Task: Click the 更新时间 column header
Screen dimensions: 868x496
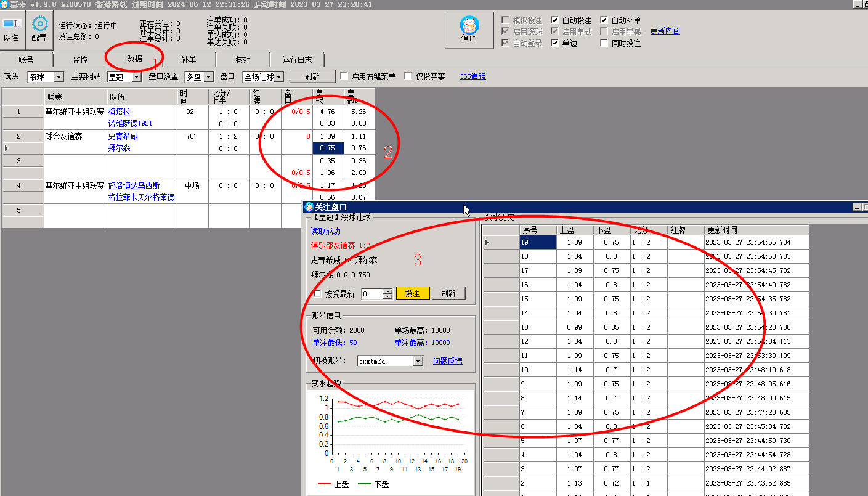Action: [x=756, y=230]
